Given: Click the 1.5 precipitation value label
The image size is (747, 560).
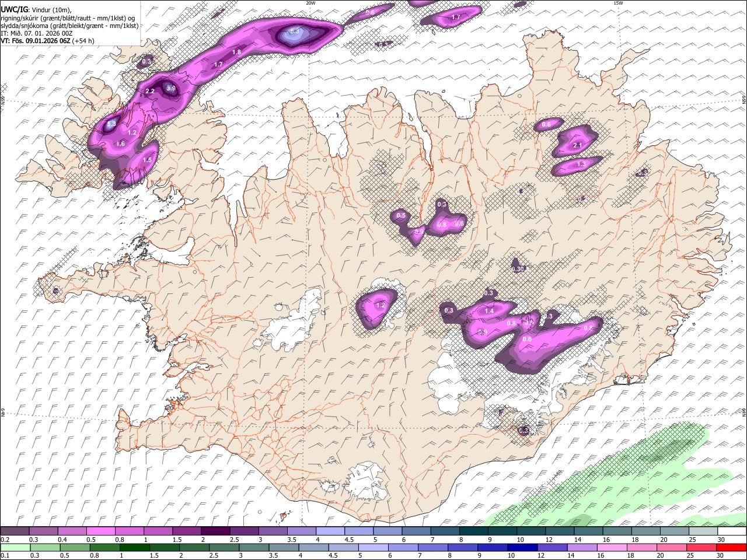Looking at the screenshot, I should coord(147,160).
